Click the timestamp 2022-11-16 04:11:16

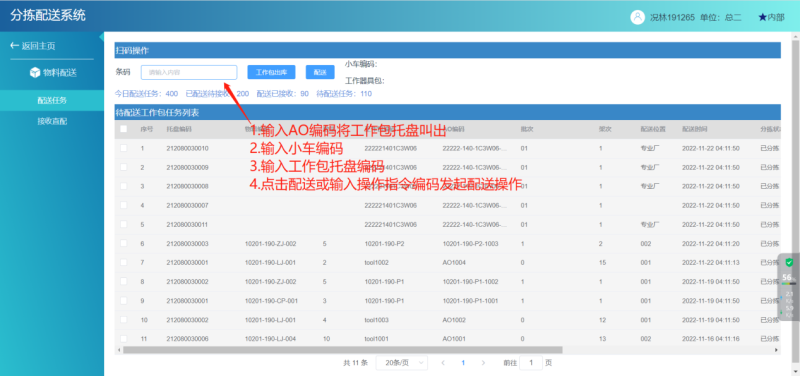click(711, 339)
